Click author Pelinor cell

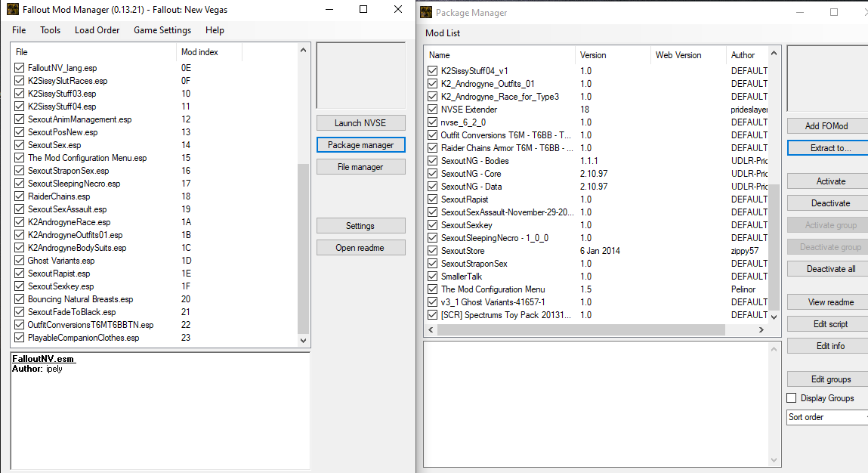coord(743,289)
